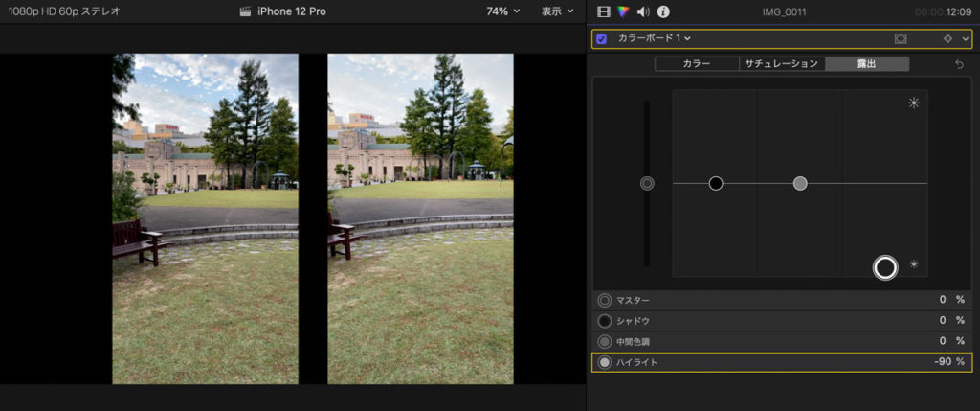Click the iPhone 12 Pro project title
Screen dimensions: 980x411
[291, 11]
